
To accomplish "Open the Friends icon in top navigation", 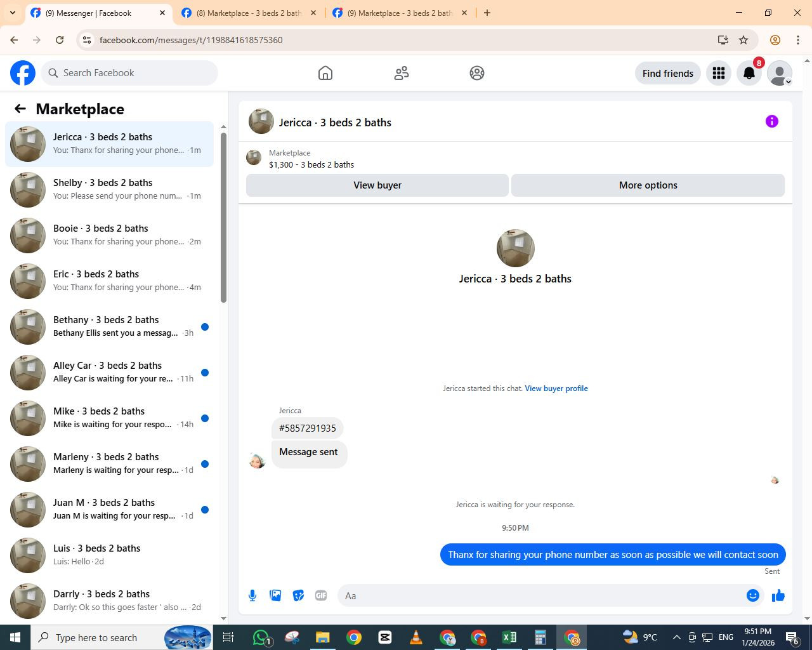I will [x=402, y=73].
